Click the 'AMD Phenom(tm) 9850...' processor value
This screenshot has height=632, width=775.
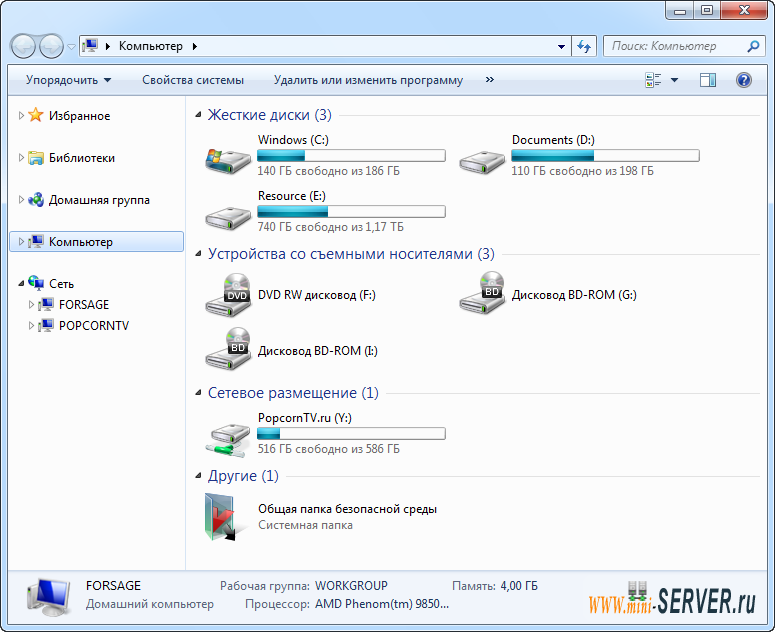pos(382,604)
